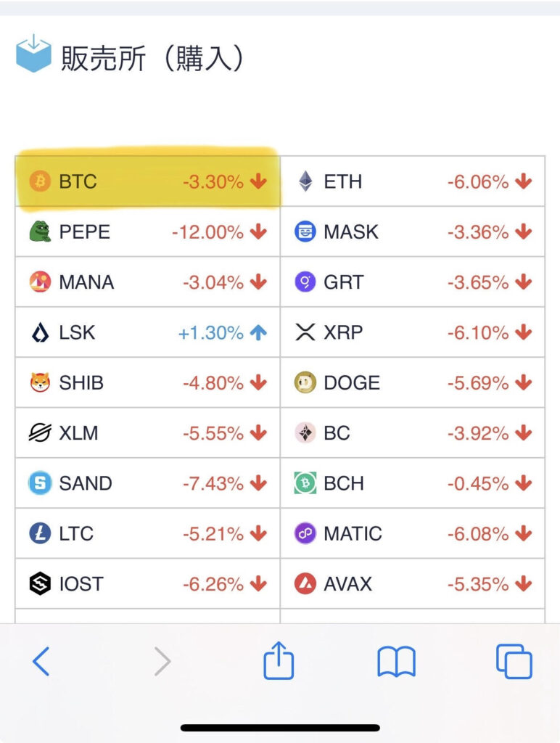The width and height of the screenshot is (560, 743).
Task: Tap the Bitcoin BTC coin icon
Action: [x=40, y=181]
